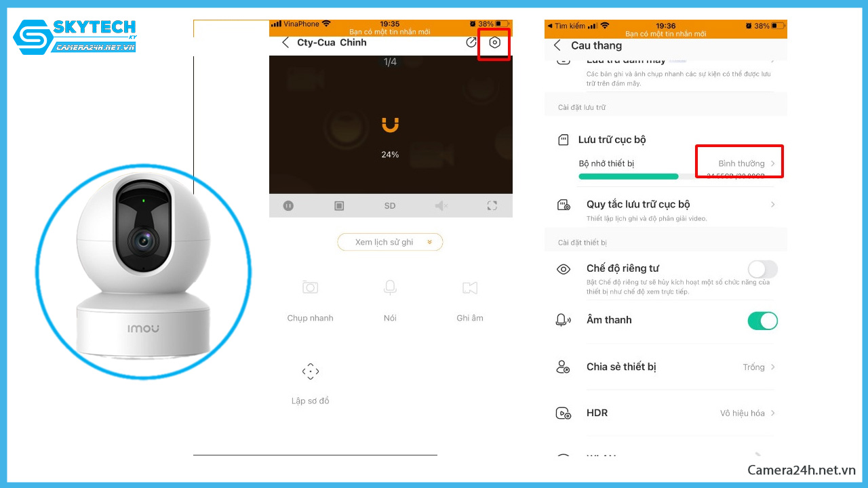Screen dimensions: 868x488
Task: Go back from Cty-Cua Chinh screen
Action: [285, 43]
